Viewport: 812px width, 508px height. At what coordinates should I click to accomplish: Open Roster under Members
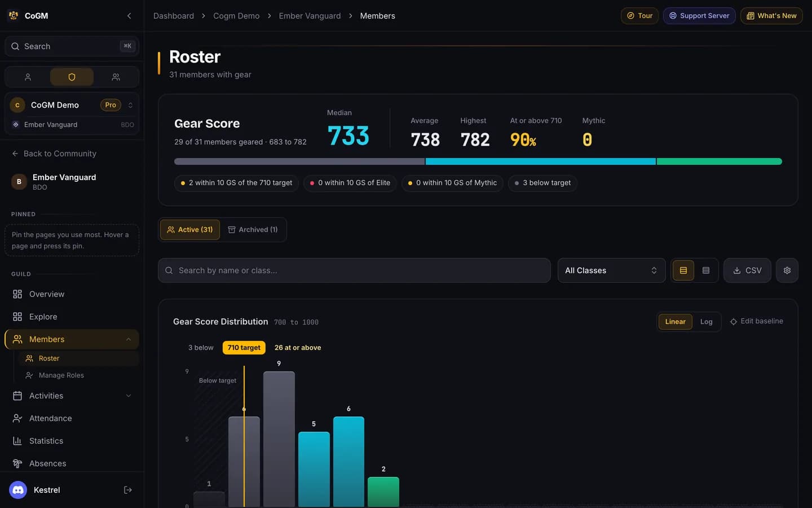point(78,358)
